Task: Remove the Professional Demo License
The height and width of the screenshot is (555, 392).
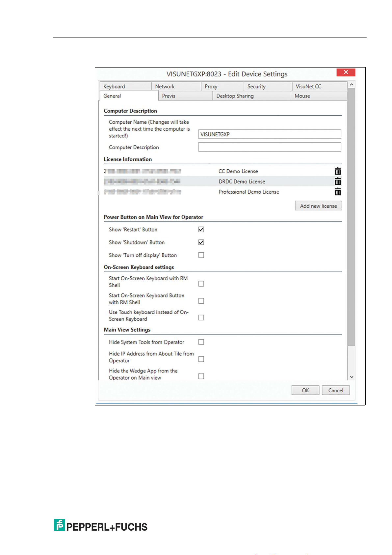Action: click(338, 192)
